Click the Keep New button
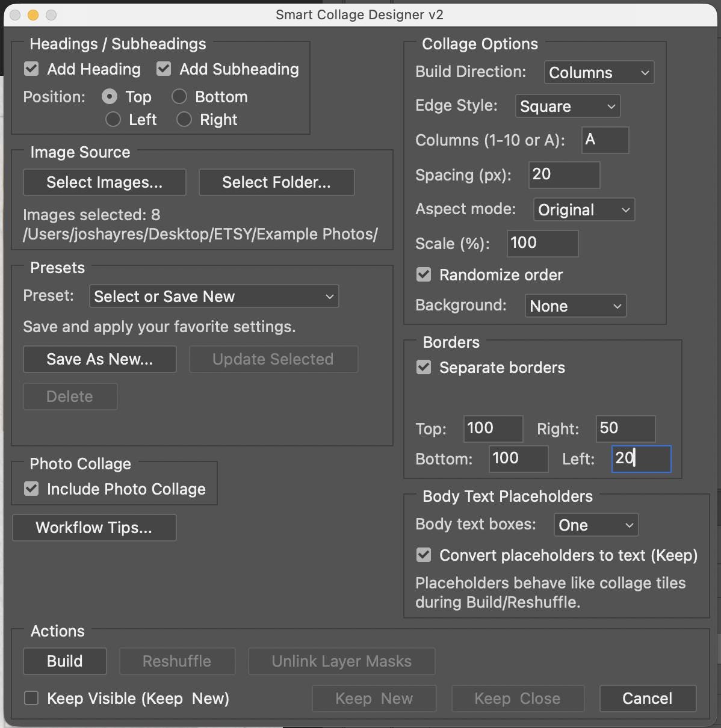The height and width of the screenshot is (728, 721). (x=374, y=699)
